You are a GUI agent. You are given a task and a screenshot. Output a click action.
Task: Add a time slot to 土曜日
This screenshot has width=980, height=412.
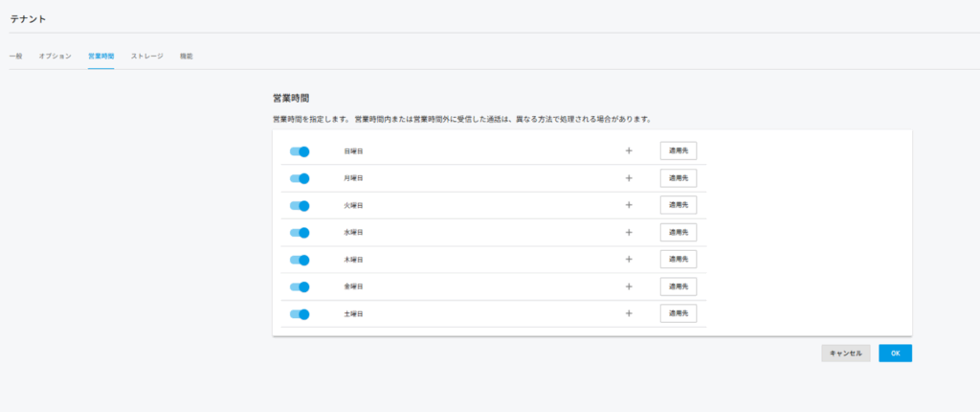pos(629,313)
